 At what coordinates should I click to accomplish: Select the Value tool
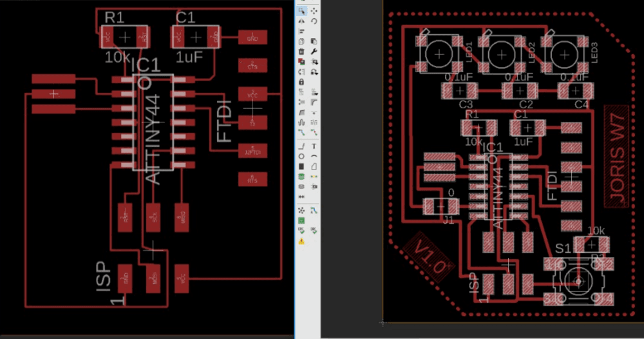coord(314,92)
